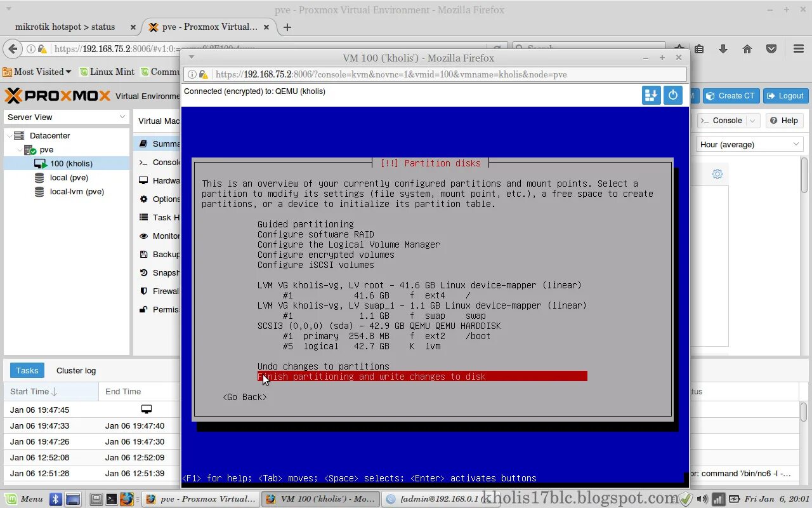Select Undo changes to partitions
This screenshot has height=508, width=812.
pyautogui.click(x=324, y=366)
